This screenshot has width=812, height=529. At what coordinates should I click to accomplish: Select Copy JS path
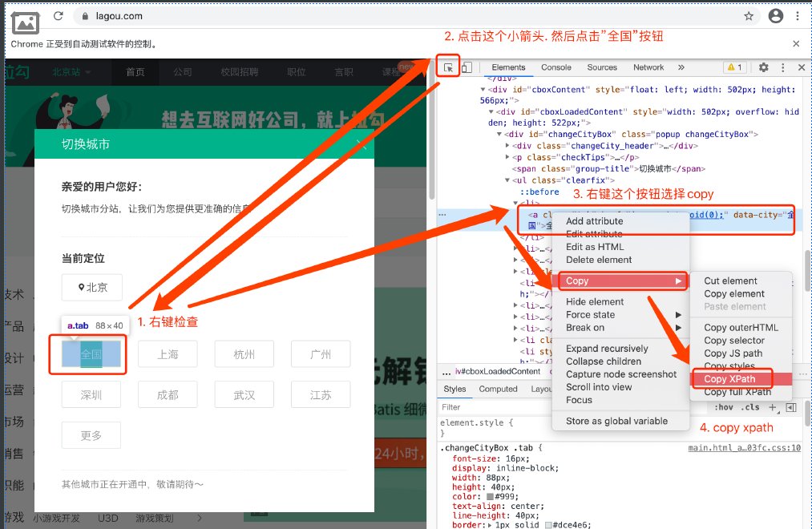coord(733,353)
